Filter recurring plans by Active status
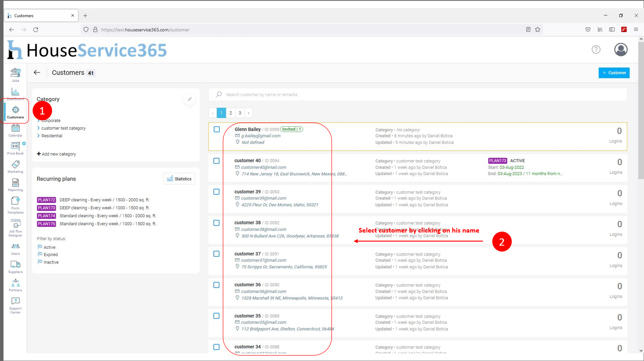 pyautogui.click(x=47, y=247)
